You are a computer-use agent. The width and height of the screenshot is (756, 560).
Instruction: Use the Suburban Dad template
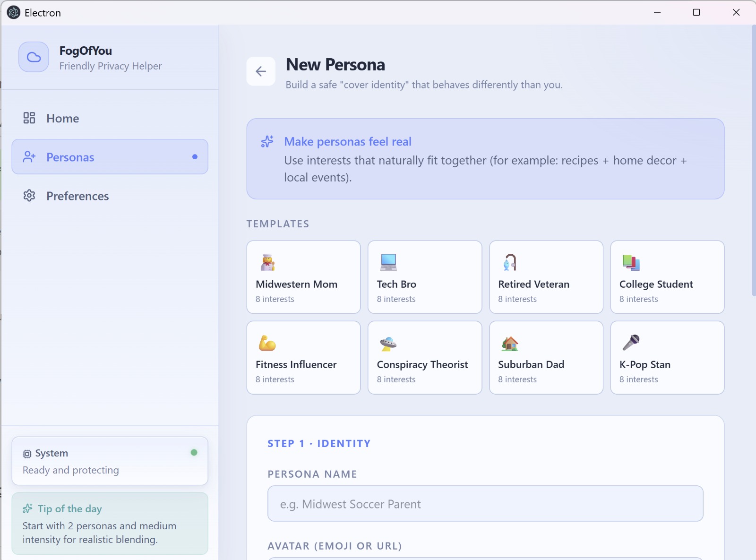[546, 358]
